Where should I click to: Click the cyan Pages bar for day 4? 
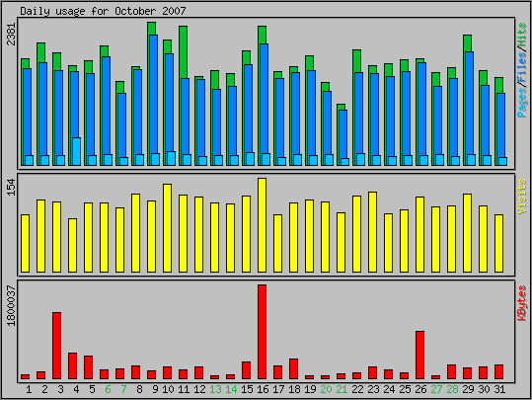click(76, 152)
